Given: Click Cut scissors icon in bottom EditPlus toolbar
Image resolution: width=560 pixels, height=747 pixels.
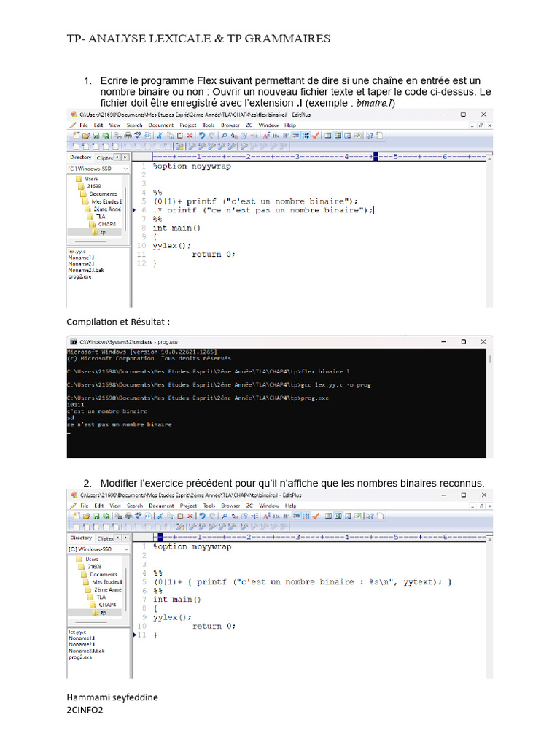Looking at the screenshot, I should click(x=161, y=516).
